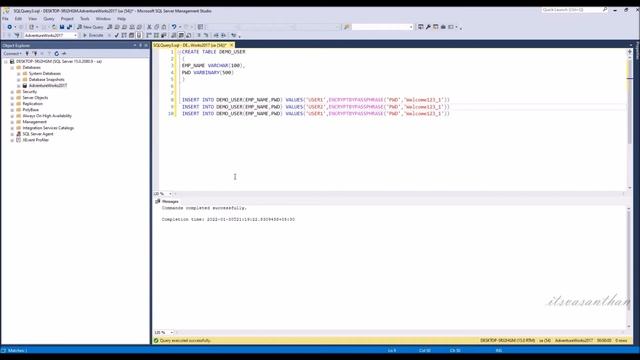Expand the SQL Server Agent node
This screenshot has height=360, width=640.
coord(12,134)
